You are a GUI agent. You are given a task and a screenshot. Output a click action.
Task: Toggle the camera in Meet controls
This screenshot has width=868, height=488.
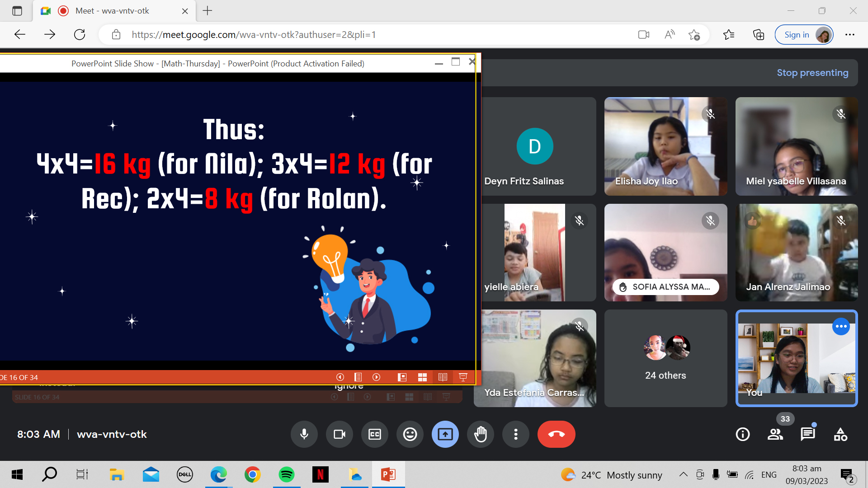[x=340, y=434]
